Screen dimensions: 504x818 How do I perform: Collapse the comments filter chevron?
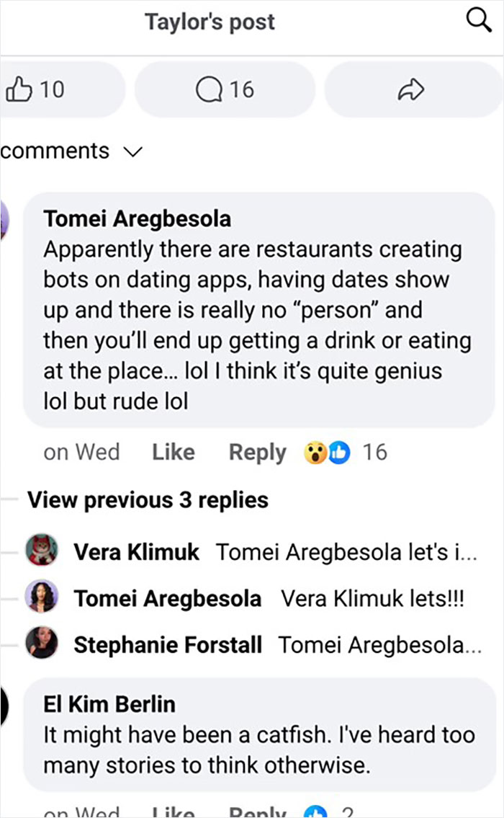click(132, 151)
